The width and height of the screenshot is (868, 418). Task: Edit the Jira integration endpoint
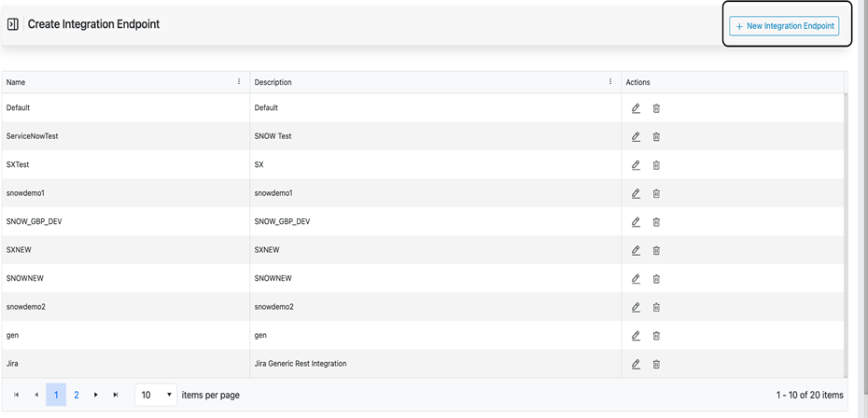[636, 364]
